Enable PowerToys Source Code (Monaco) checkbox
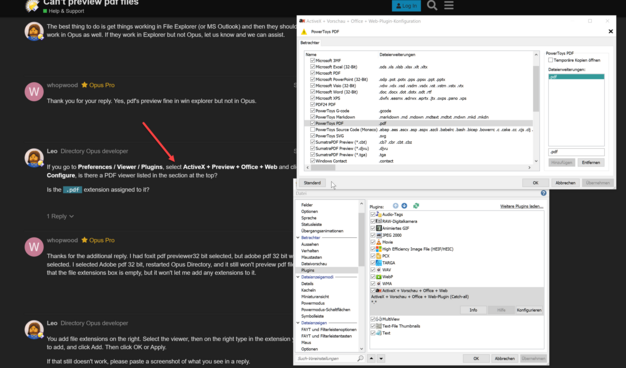This screenshot has height=368, width=626. pyautogui.click(x=313, y=130)
